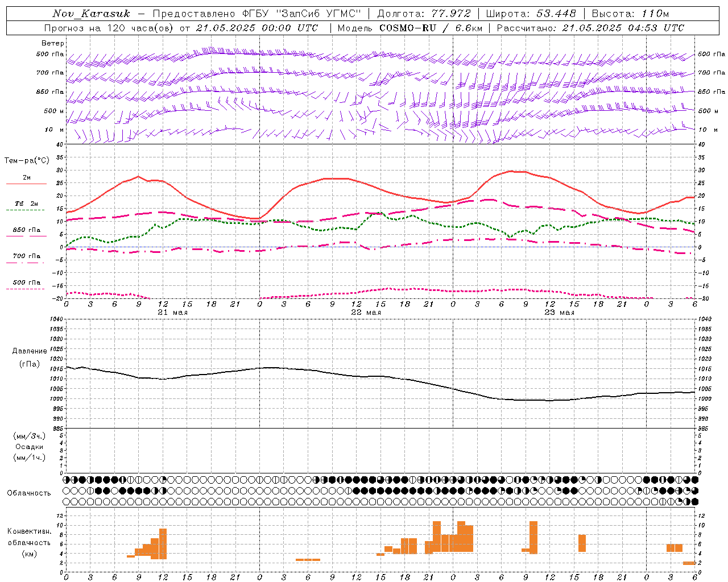Click the Конвективн. panel label

(30, 531)
